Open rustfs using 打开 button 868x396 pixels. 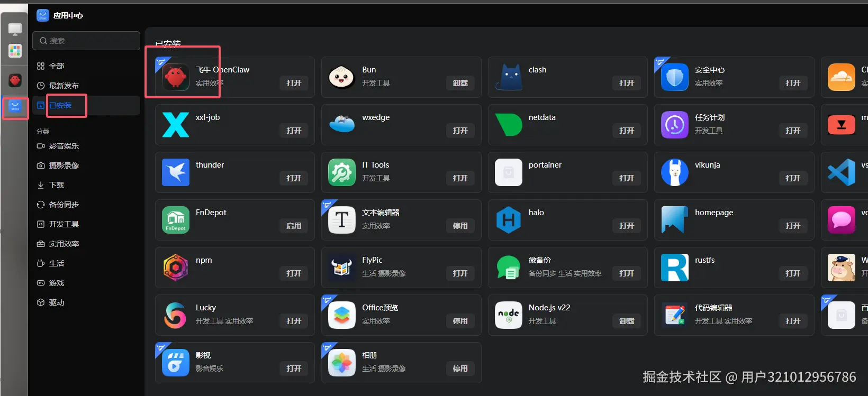point(793,273)
